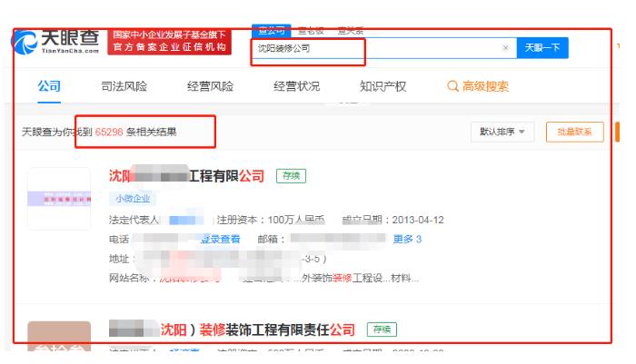Click the 登录查看 phone link
The width and height of the screenshot is (636, 364).
(x=220, y=239)
